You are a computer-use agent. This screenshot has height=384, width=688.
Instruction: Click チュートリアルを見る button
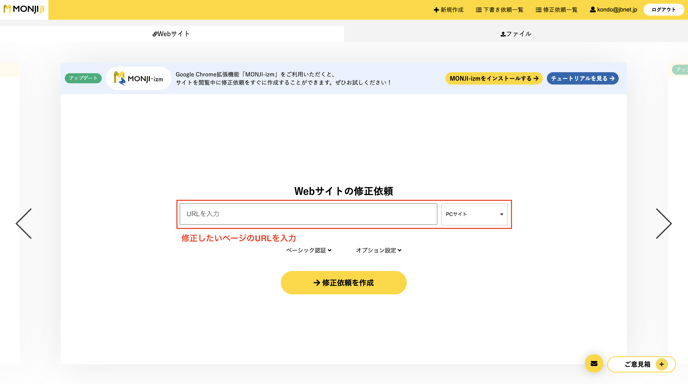pos(583,79)
